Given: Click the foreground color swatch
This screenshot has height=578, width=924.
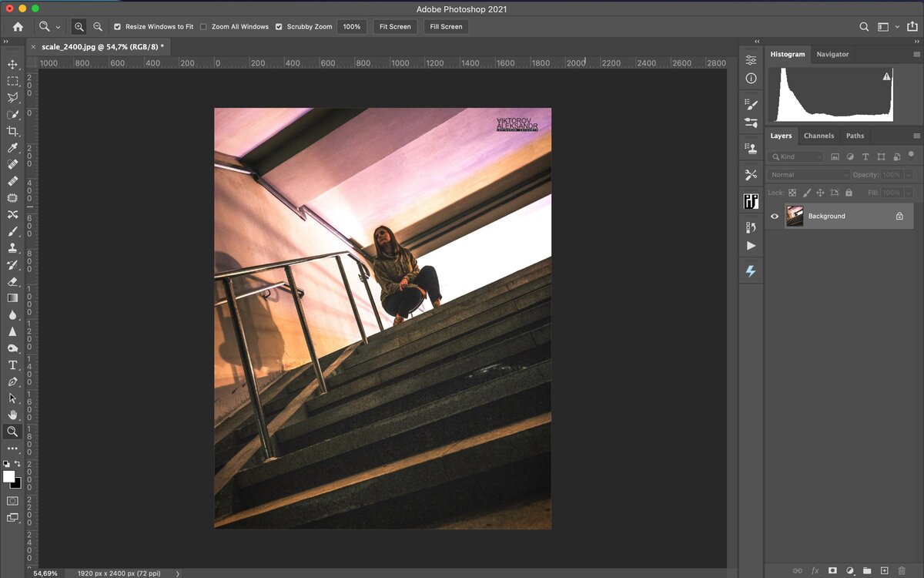Looking at the screenshot, I should point(8,476).
